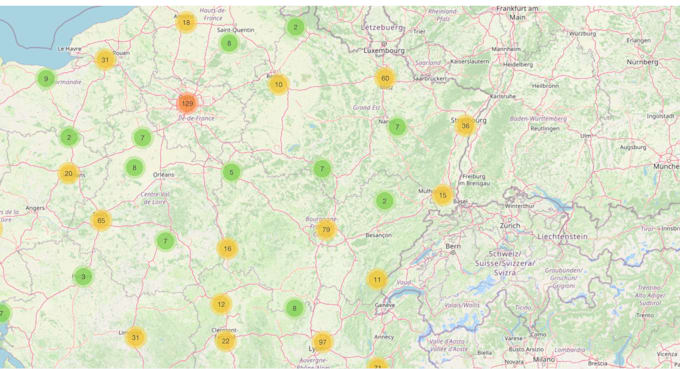The width and height of the screenshot is (680, 369).
Task: Click the green cluster under Saint-Quentin label
Action: click(x=229, y=43)
